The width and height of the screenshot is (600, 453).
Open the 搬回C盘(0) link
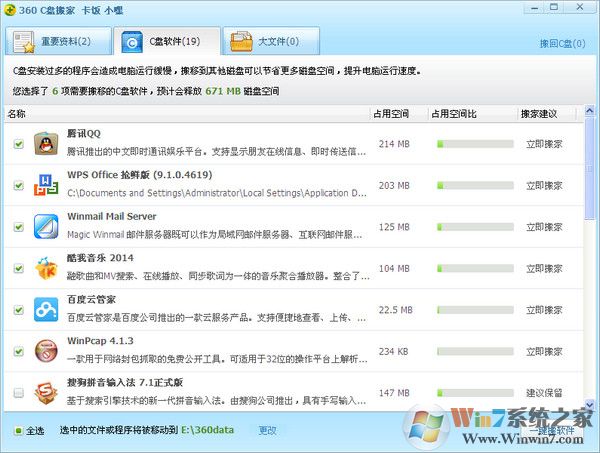(x=562, y=44)
